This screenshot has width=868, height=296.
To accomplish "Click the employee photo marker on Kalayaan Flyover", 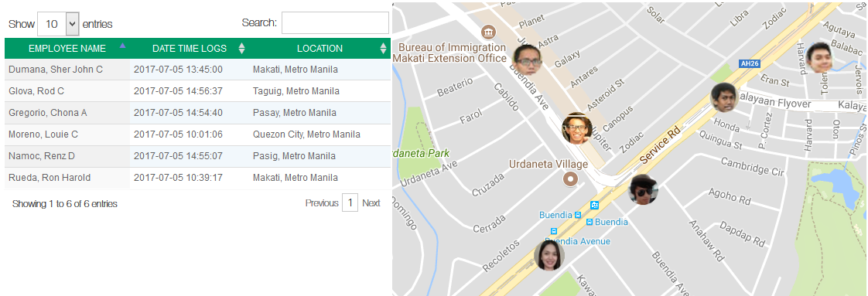I will [725, 98].
